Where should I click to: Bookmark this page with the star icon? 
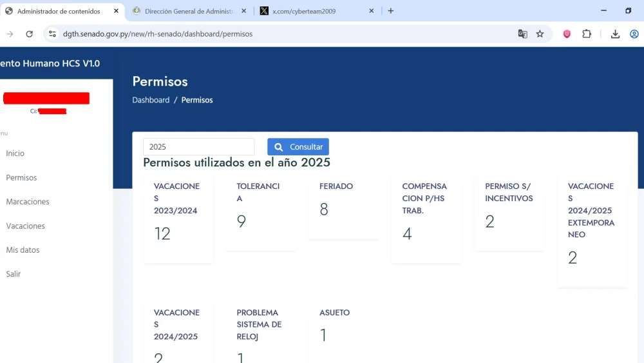540,34
